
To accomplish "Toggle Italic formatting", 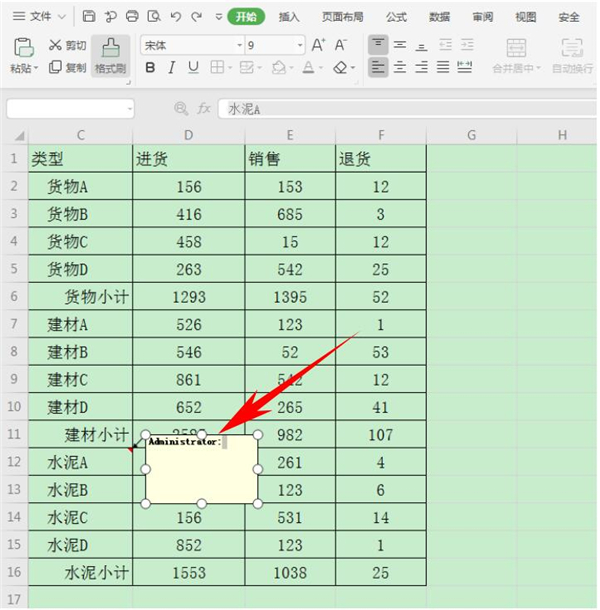I will [171, 67].
